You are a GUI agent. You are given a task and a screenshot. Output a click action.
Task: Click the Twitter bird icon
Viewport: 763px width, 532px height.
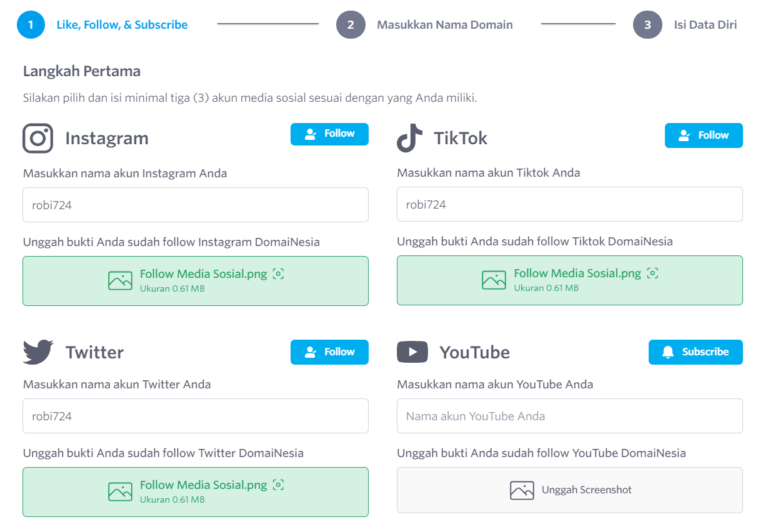(x=38, y=352)
